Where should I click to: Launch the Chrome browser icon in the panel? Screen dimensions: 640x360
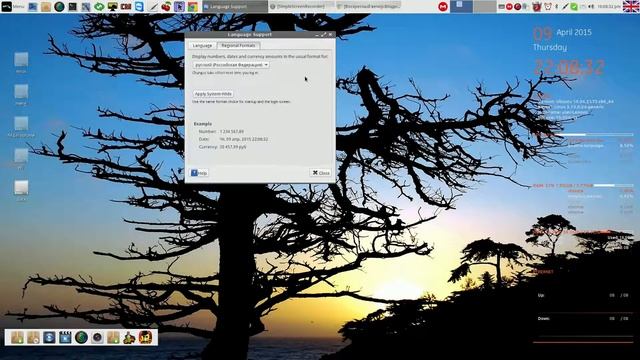[193, 7]
